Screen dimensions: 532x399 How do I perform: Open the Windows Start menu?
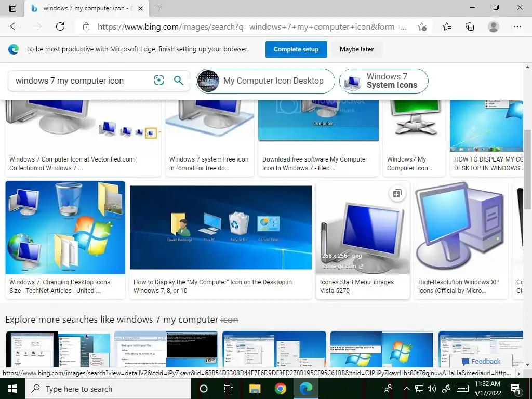tap(12, 389)
